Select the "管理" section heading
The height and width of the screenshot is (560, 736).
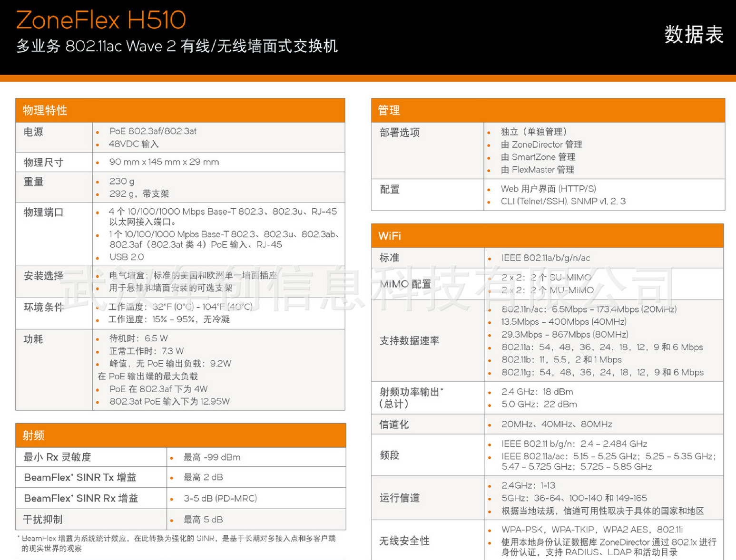389,111
